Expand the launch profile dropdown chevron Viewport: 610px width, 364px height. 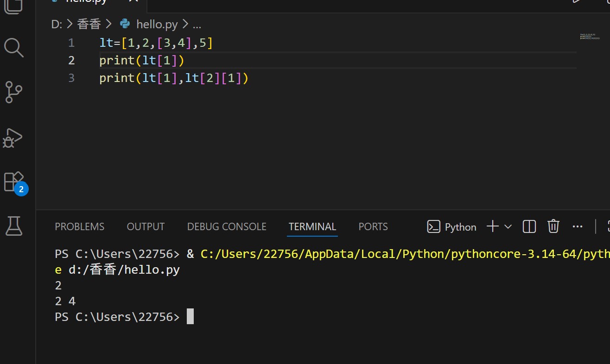508,226
